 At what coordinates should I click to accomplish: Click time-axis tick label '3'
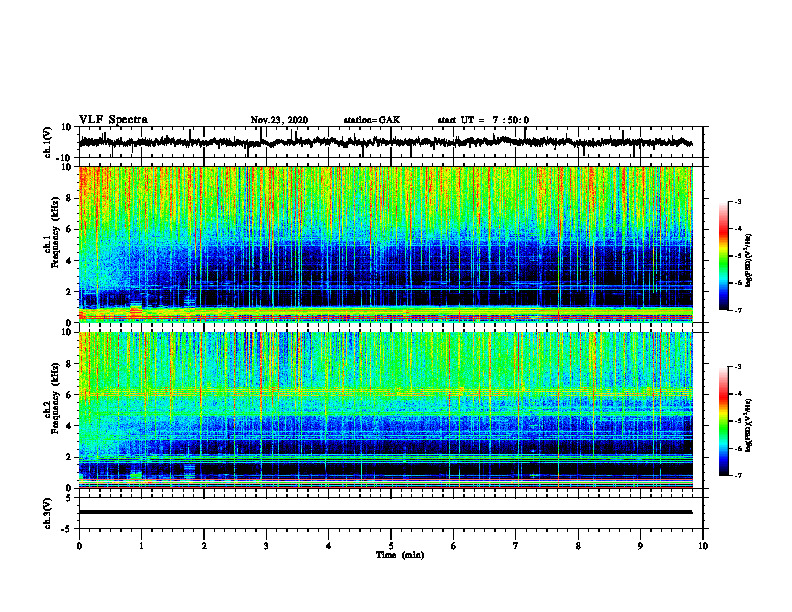point(266,546)
